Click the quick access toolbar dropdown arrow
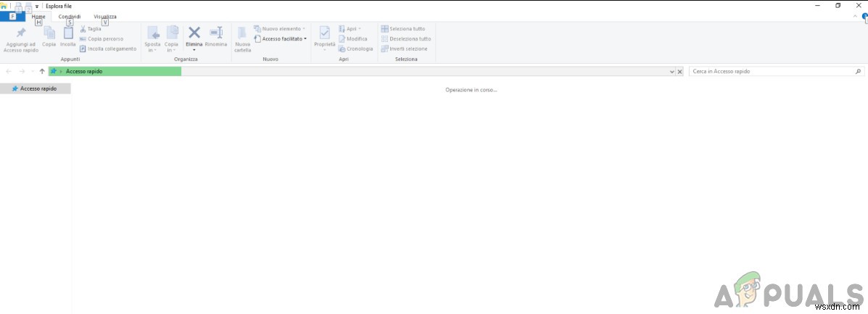Viewport: 868px width, 314px height. (37, 6)
